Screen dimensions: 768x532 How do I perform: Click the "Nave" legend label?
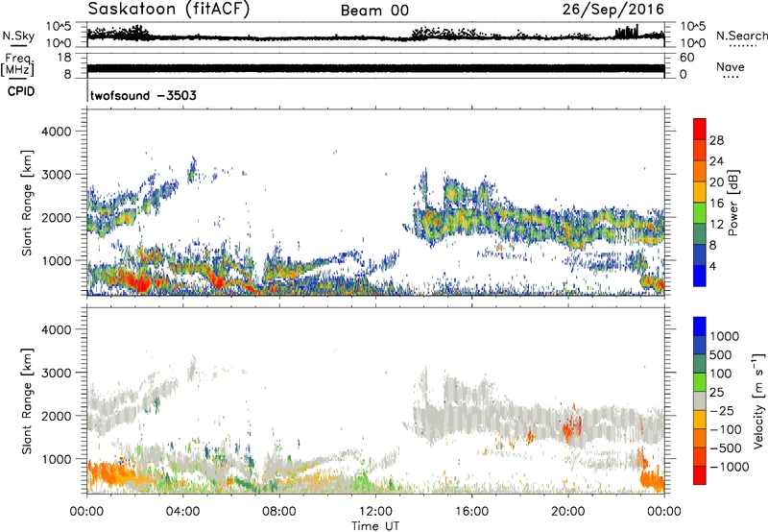pos(731,66)
